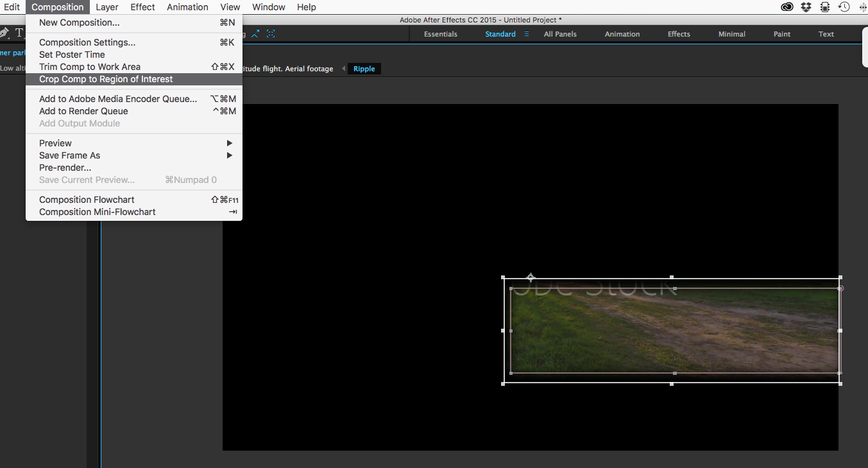Click Composition Flowchart
Image resolution: width=868 pixels, height=468 pixels.
tap(87, 199)
